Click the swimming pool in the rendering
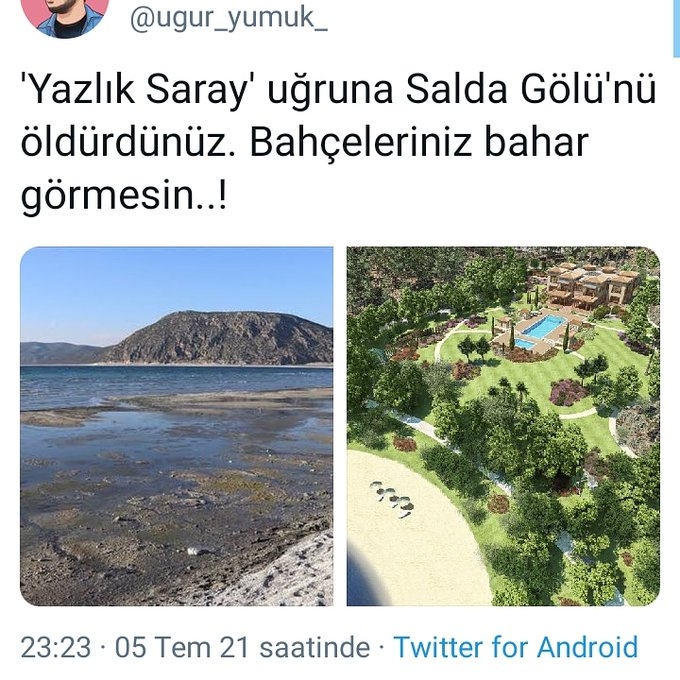The image size is (680, 680). (544, 325)
